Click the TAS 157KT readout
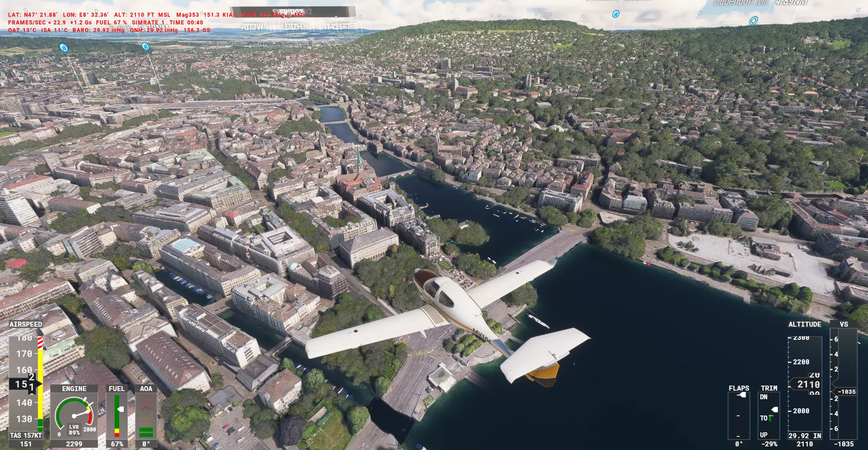Screen dimensions: 868x450 (x=26, y=435)
